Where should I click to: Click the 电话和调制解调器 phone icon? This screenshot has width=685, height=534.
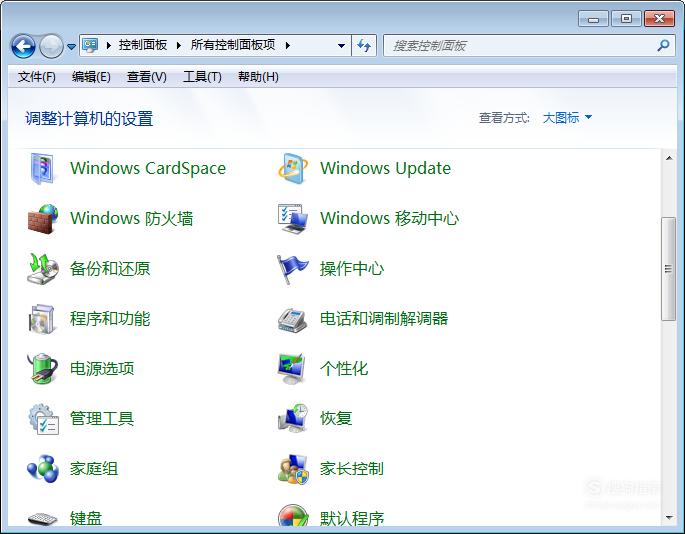292,320
